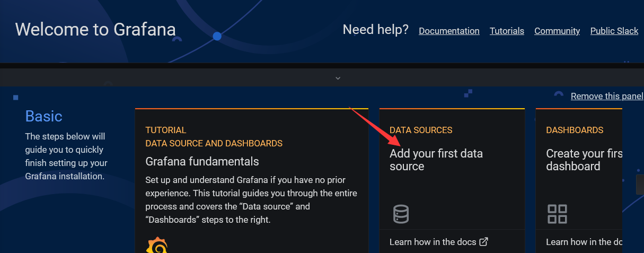Open the Public Slack link
This screenshot has width=644, height=253.
(614, 31)
